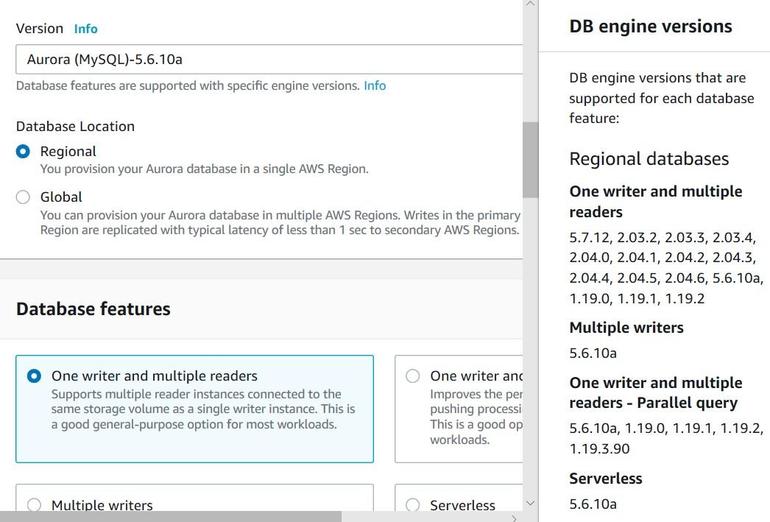Click the Regional option description text
Viewport: 770px width, 522px height.
click(x=204, y=169)
